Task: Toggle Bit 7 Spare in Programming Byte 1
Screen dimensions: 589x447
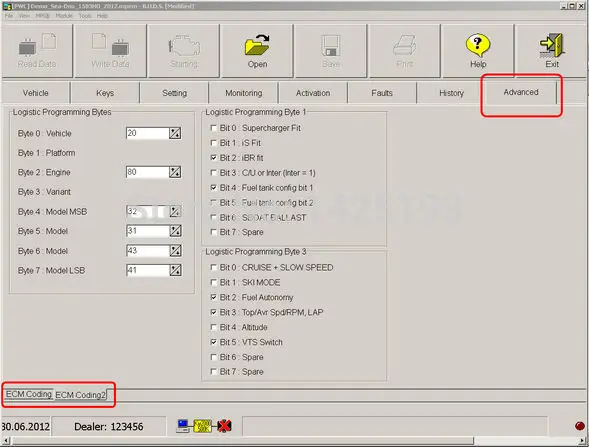Action: (x=213, y=232)
